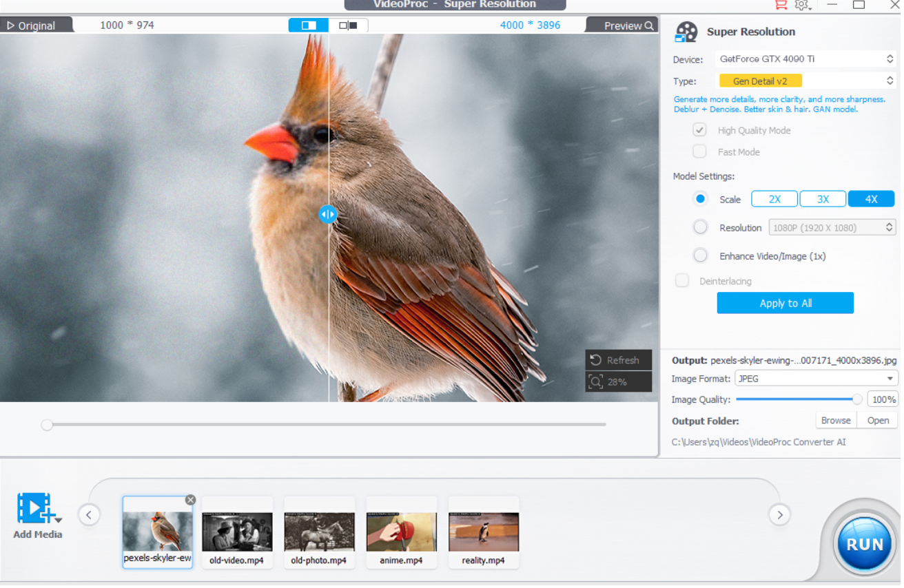Click the Refresh preview icon
This screenshot has height=588, width=904.
596,360
